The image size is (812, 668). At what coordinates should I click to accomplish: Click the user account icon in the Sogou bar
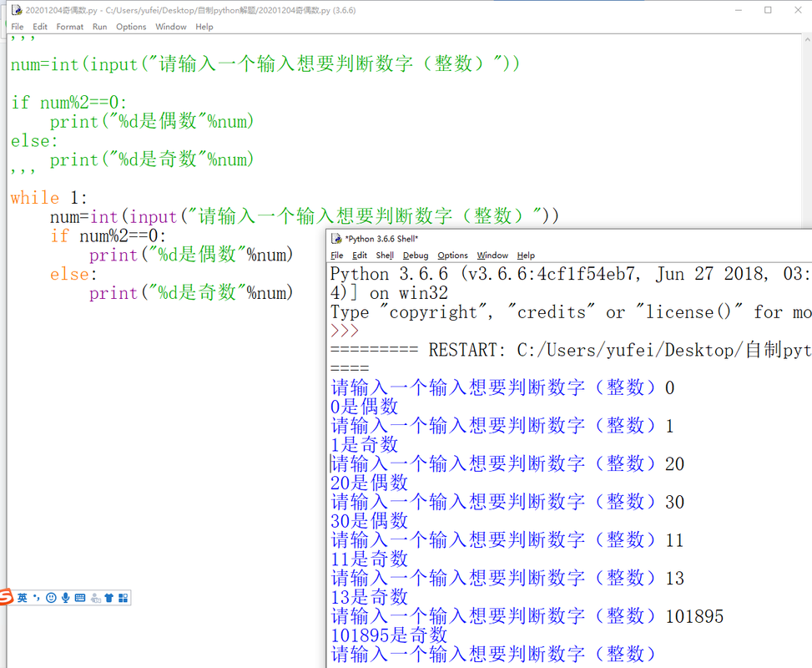pos(95,598)
